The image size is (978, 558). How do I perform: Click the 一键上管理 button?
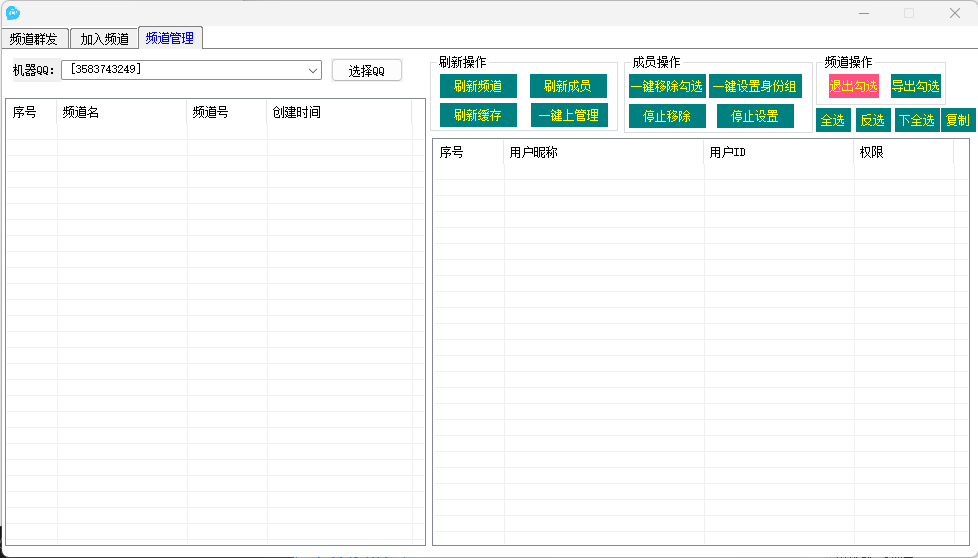(x=568, y=115)
